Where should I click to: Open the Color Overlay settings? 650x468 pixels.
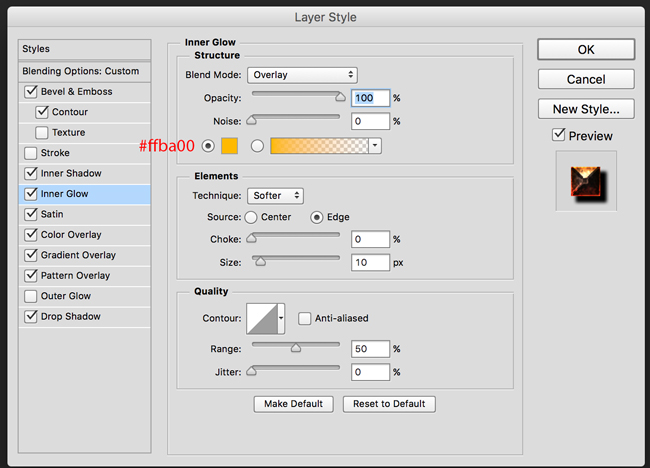point(71,235)
